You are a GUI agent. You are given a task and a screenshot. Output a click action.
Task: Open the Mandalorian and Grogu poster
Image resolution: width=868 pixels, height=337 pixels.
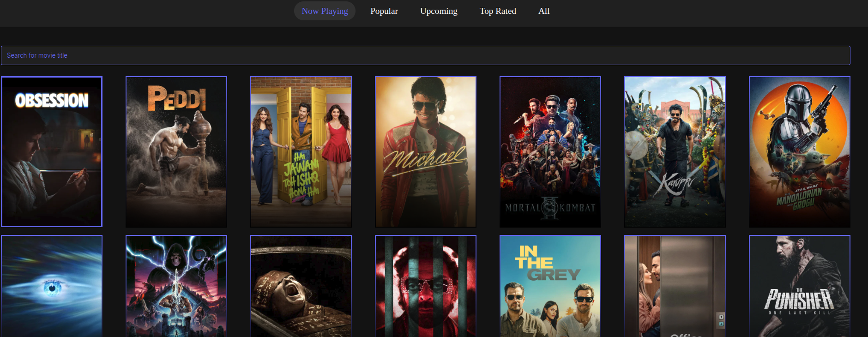click(x=800, y=151)
